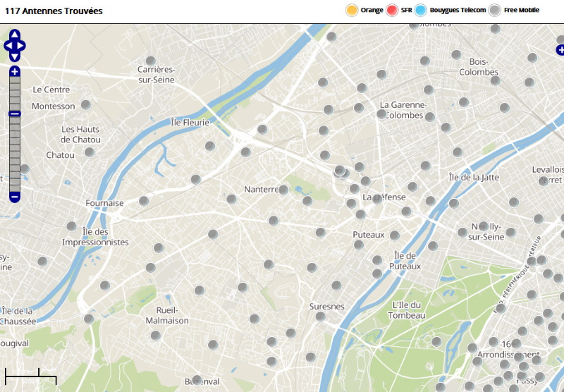Toggle the Orange operator legend circle

coord(352,10)
